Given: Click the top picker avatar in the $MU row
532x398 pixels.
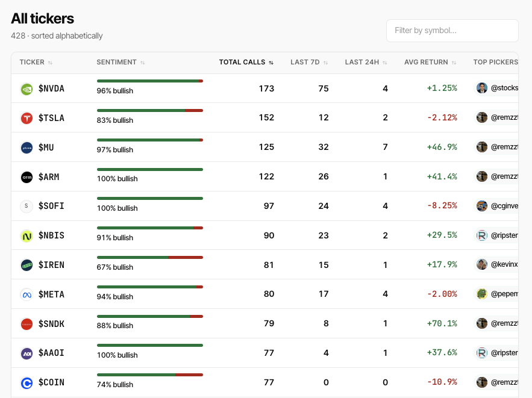Looking at the screenshot, I should 482,147.
